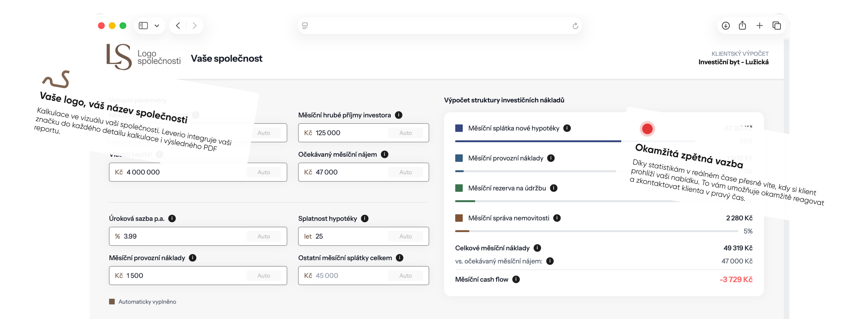Screen dimensions: 868x319
Task: Toggle Auto for the 4 000 000 Kč field
Action: pos(263,172)
